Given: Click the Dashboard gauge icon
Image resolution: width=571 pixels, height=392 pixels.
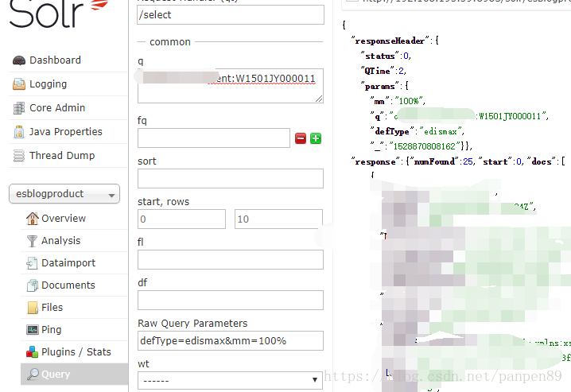Looking at the screenshot, I should tap(19, 60).
